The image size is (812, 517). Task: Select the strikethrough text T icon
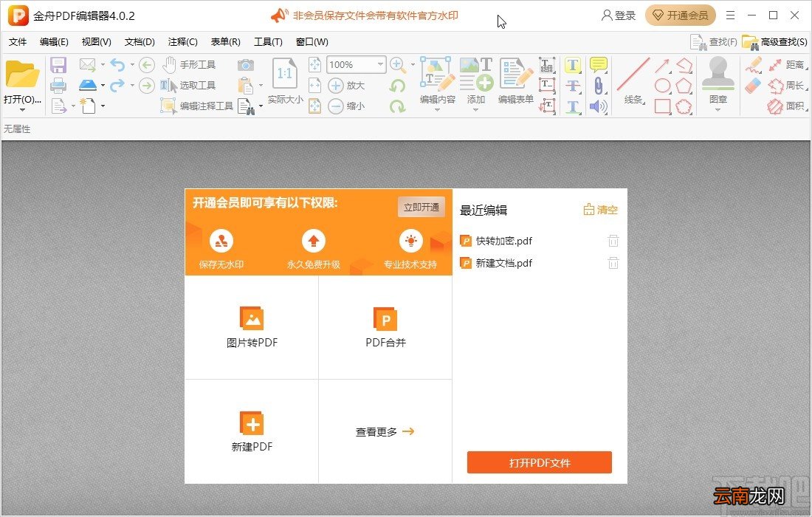coord(572,86)
